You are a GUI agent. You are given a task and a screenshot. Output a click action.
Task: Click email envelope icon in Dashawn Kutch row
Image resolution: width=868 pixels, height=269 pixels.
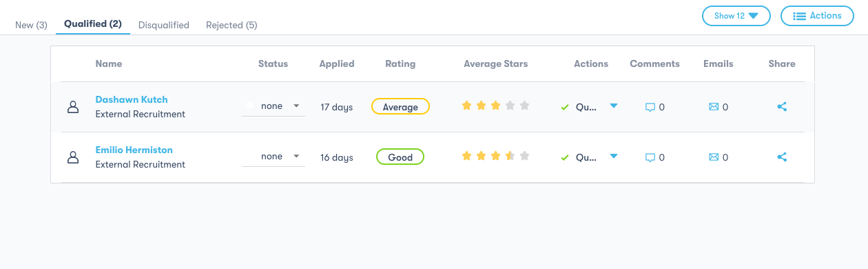714,107
